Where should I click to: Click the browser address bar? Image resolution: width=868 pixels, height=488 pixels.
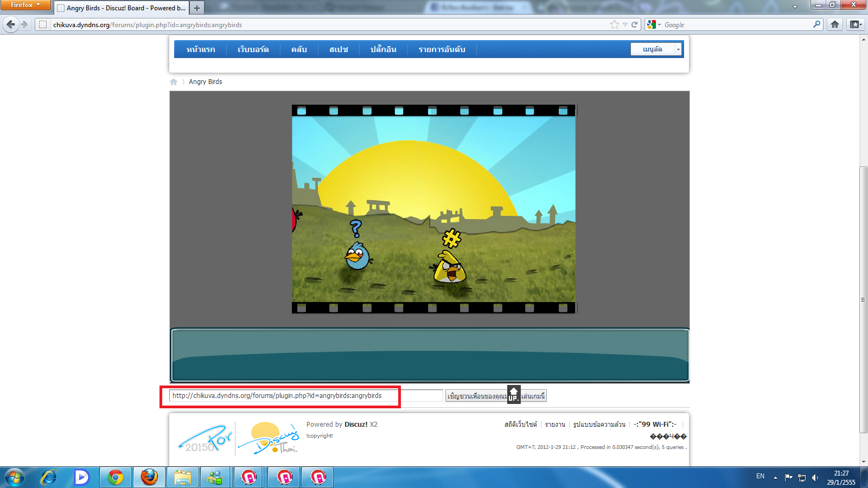coord(330,24)
